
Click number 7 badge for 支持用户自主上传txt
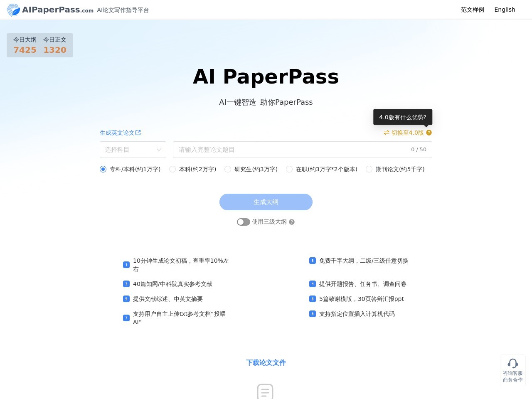click(126, 318)
